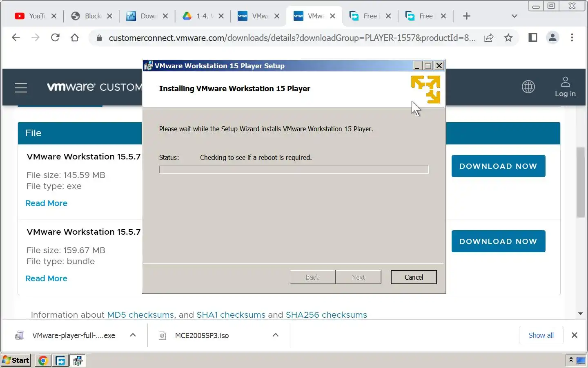
Task: Switch to the first Free tab
Action: (364, 16)
